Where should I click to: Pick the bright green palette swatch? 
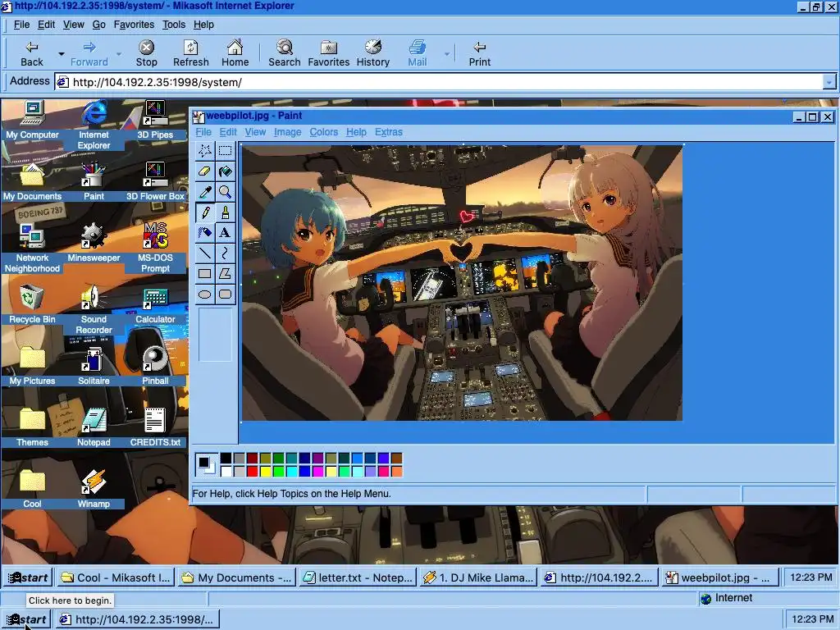[x=278, y=472]
